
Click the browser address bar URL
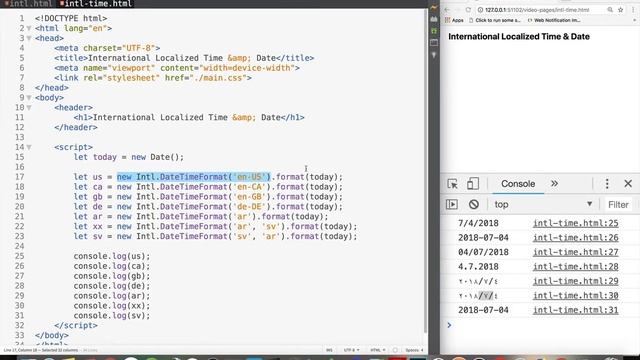tap(537, 9)
